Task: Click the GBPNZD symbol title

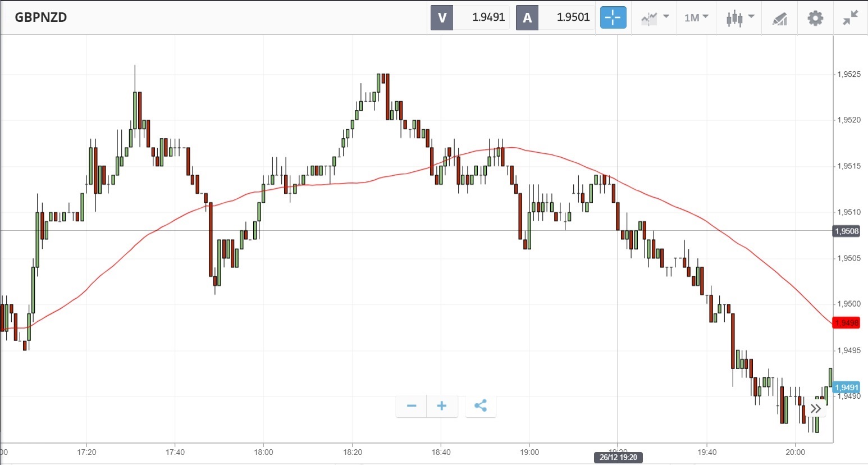Action: pos(41,17)
